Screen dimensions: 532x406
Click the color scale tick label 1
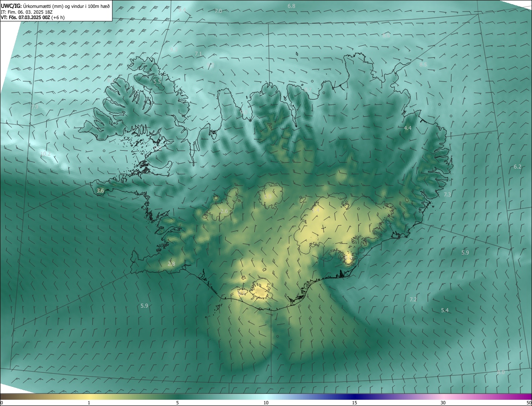coord(89,403)
